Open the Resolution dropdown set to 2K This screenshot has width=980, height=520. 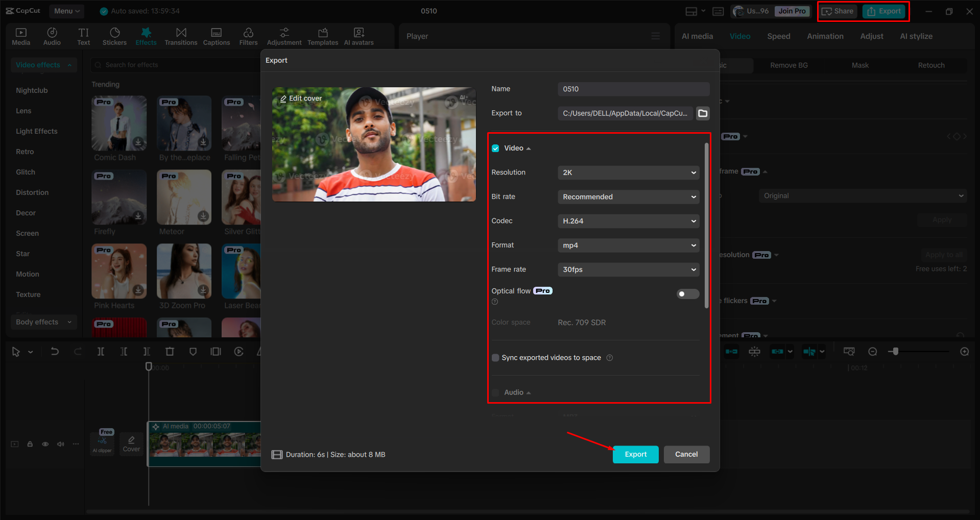(628, 172)
